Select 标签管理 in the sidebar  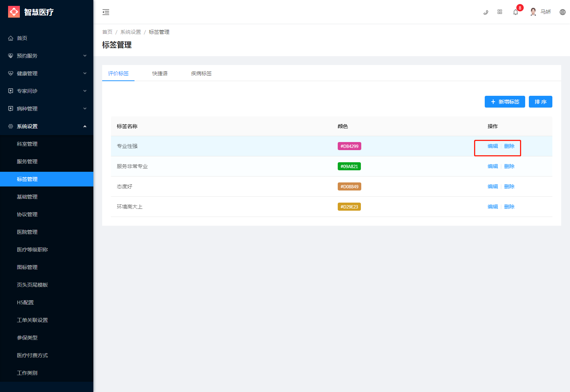coord(47,179)
